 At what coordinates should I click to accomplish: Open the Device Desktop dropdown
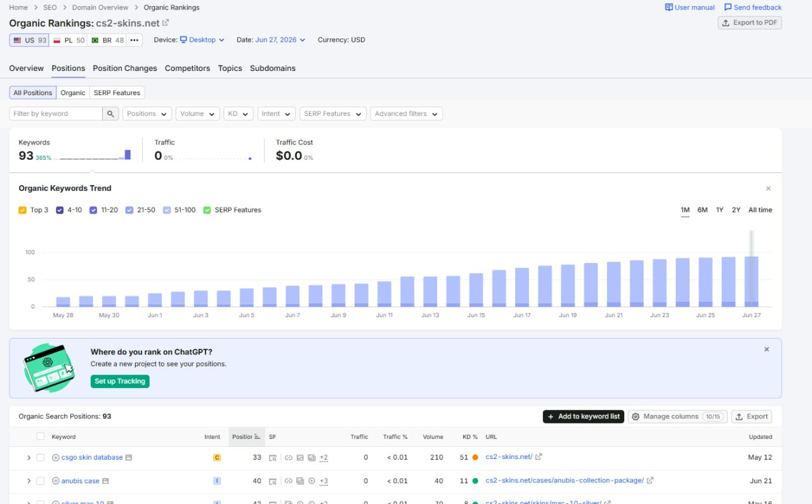coord(202,40)
